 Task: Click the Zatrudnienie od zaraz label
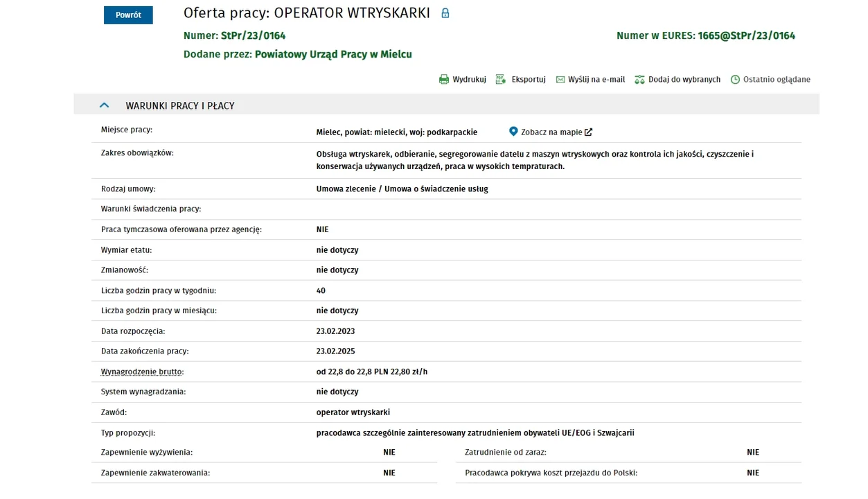coord(506,452)
